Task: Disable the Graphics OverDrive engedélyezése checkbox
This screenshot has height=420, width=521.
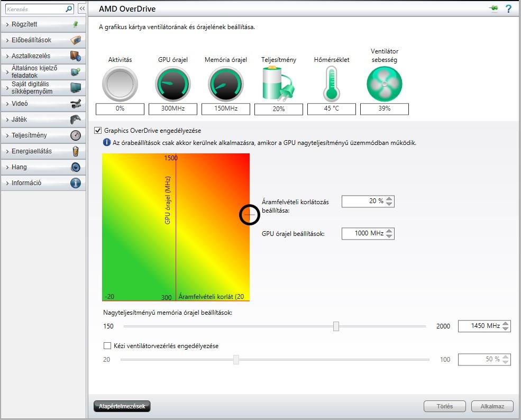Action: 98,130
